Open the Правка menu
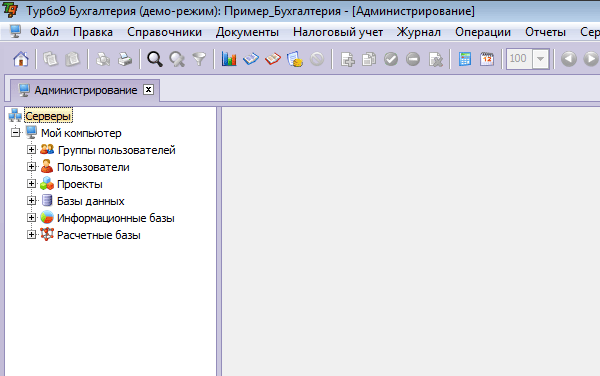The height and width of the screenshot is (376, 600). click(93, 32)
